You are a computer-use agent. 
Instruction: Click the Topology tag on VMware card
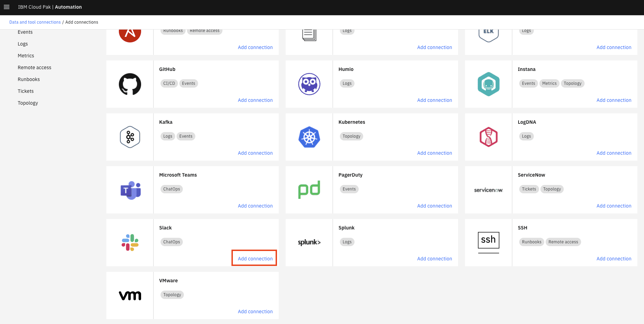coord(172,295)
